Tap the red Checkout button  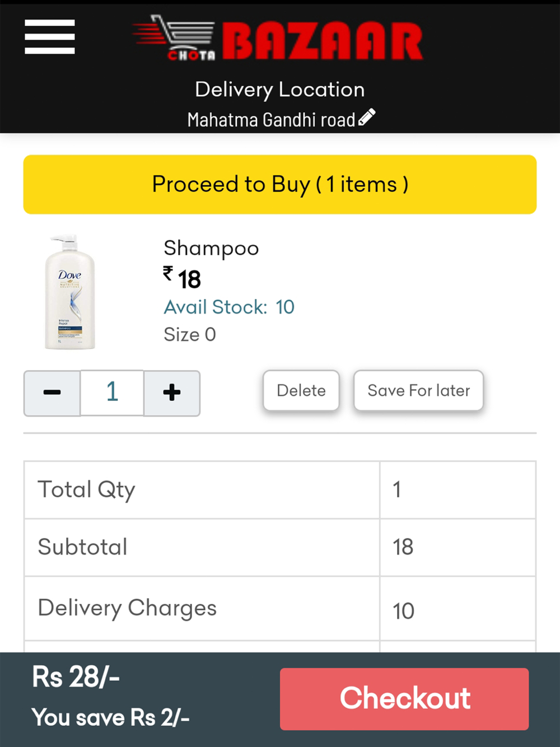coord(404,699)
